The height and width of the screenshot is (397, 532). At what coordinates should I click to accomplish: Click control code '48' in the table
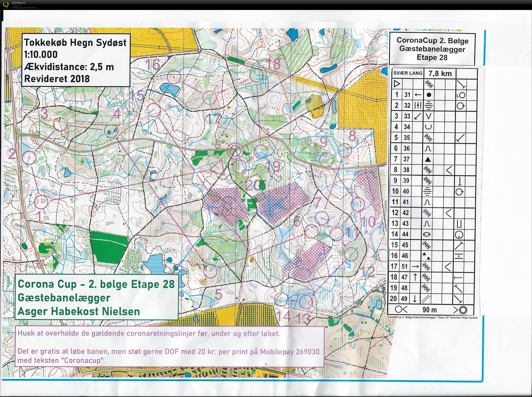click(404, 288)
